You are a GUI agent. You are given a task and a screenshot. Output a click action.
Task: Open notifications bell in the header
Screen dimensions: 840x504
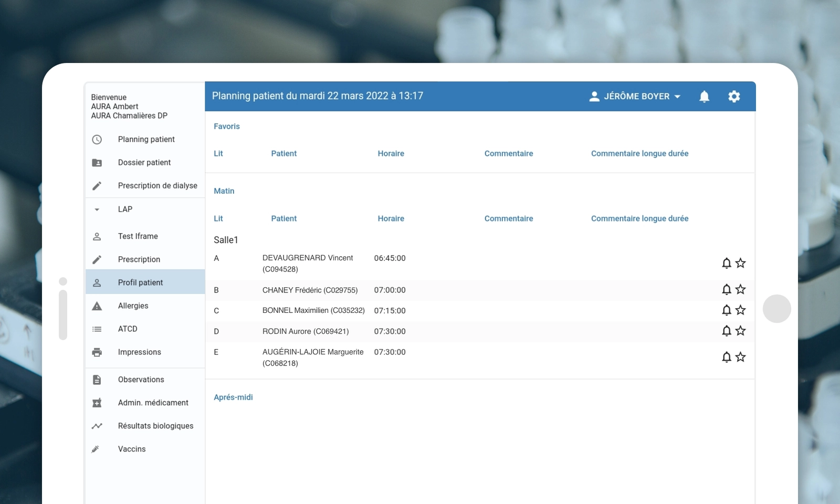[705, 97]
